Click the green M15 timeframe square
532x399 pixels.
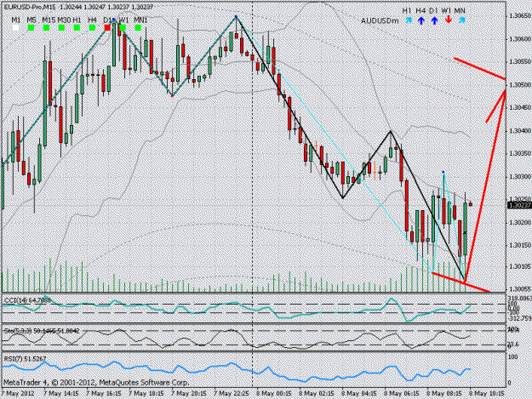click(47, 28)
